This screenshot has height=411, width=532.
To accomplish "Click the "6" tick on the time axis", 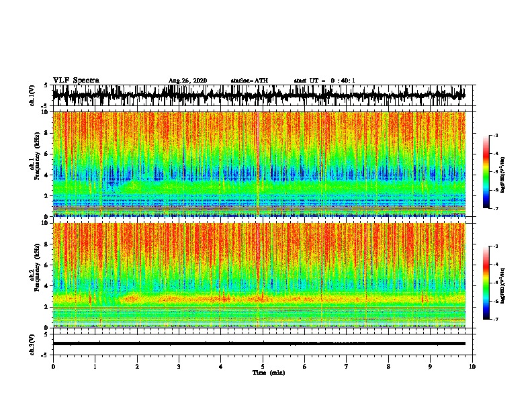I will [x=305, y=367].
